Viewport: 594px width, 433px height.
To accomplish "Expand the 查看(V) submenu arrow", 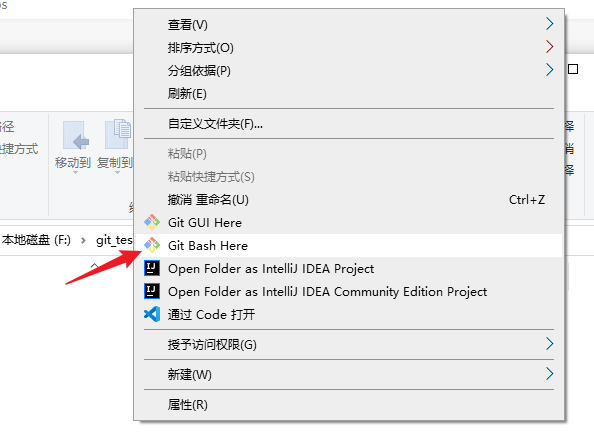I will [x=549, y=23].
